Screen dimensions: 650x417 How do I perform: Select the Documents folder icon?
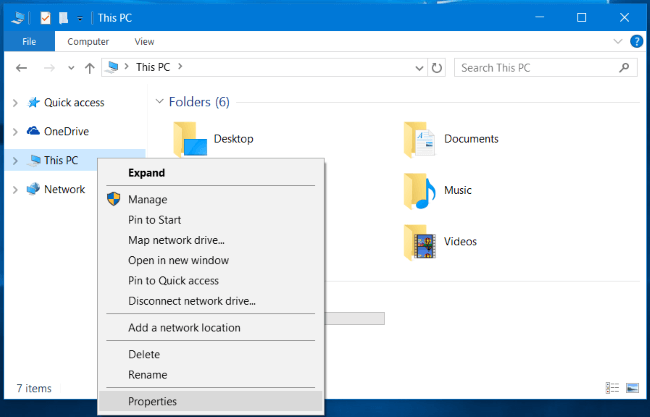point(420,139)
